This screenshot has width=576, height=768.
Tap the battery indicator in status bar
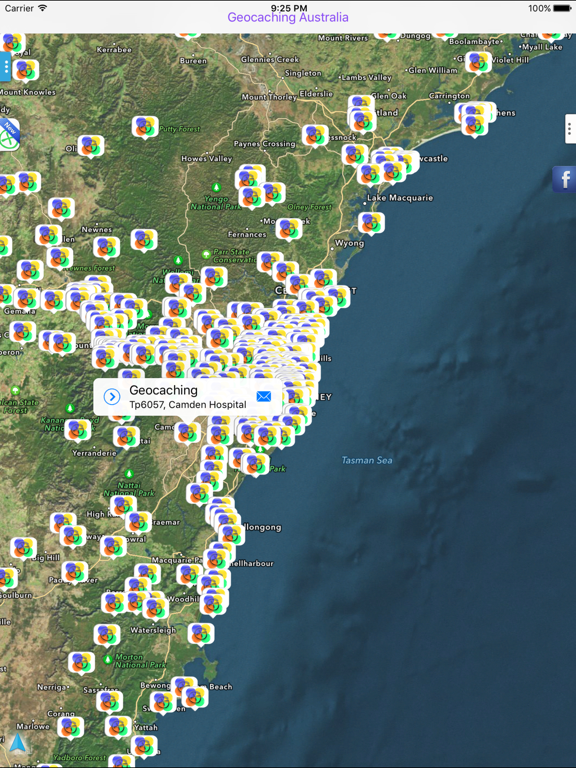(561, 8)
